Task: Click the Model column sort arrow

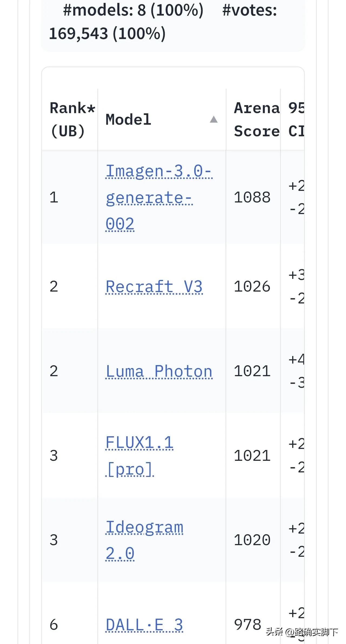Action: 214,119
